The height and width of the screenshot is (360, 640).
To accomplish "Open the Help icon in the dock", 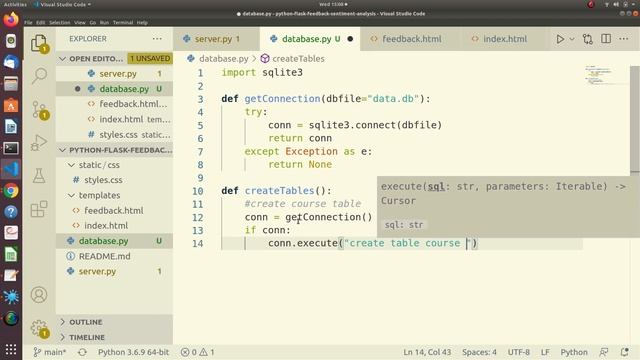I will coord(11,212).
